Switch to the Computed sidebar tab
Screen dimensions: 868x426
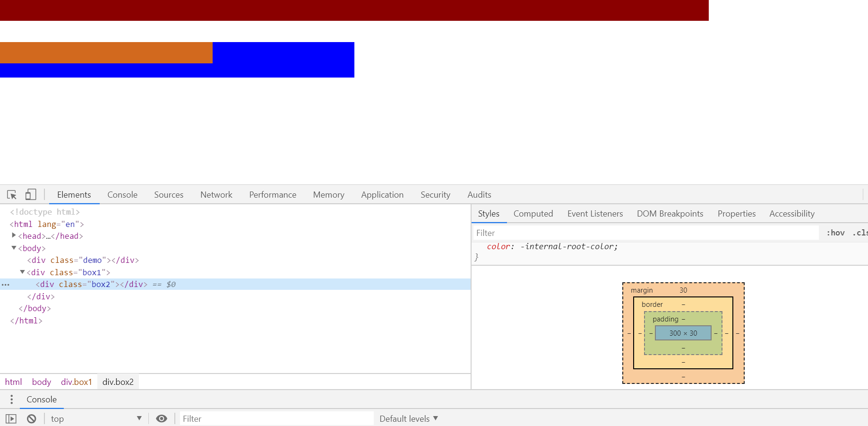[533, 214]
